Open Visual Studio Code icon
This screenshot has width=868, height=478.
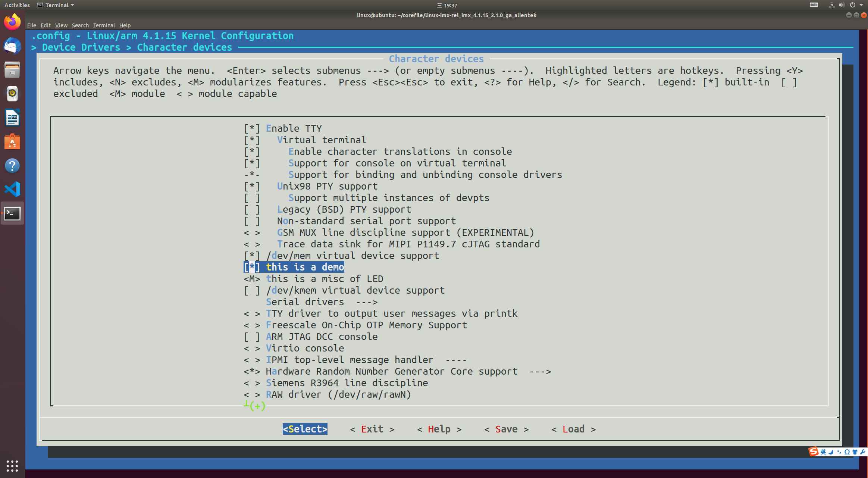[12, 189]
